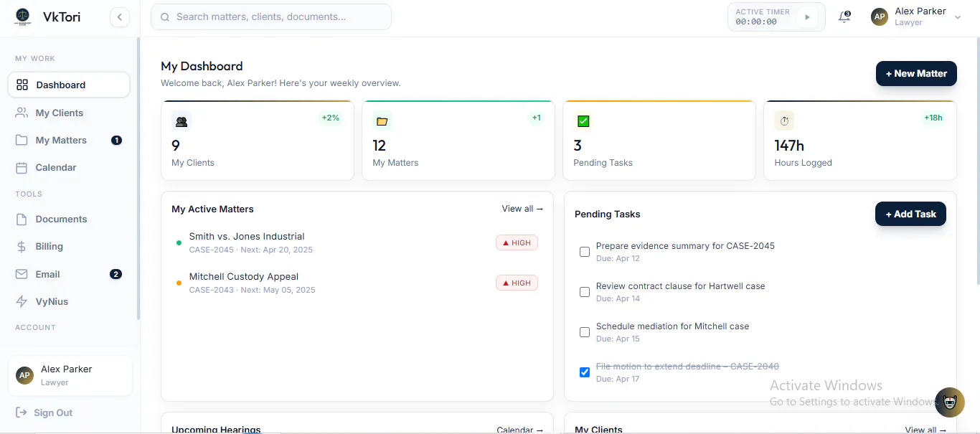Click HIGH priority tag for Smith vs. Jones
Screen dimensions: 980x434
(x=517, y=242)
